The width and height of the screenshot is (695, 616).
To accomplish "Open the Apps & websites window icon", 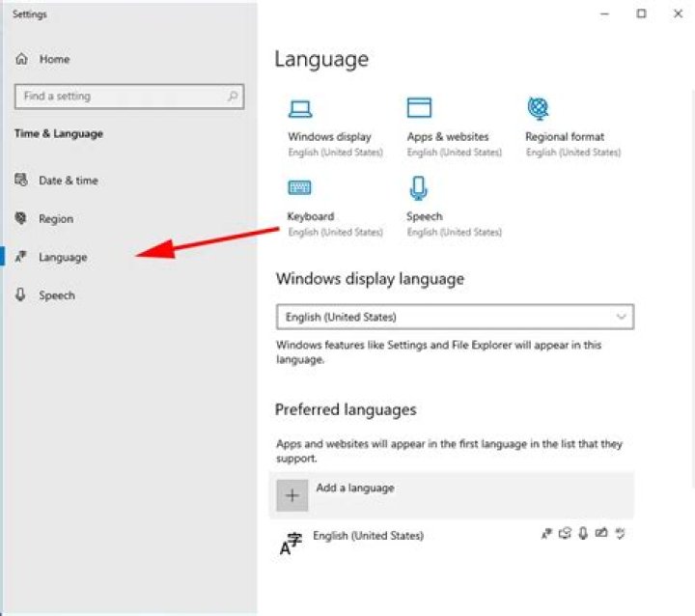I will pyautogui.click(x=419, y=107).
